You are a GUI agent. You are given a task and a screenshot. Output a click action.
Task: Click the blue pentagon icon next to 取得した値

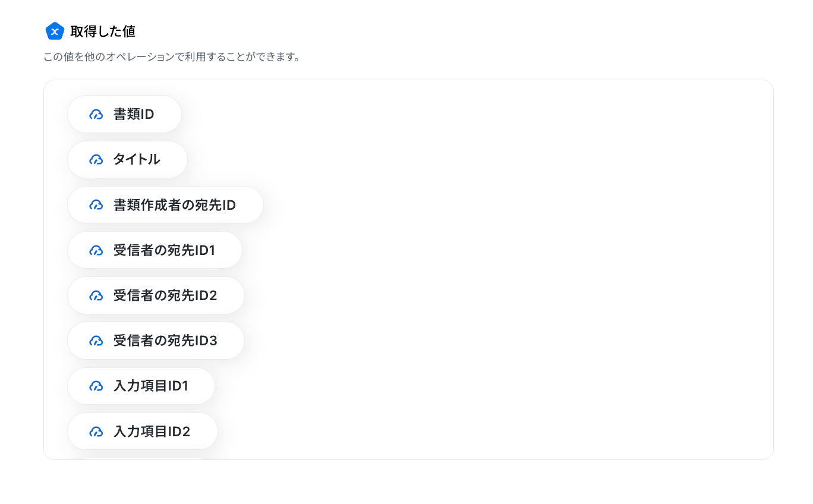[55, 31]
